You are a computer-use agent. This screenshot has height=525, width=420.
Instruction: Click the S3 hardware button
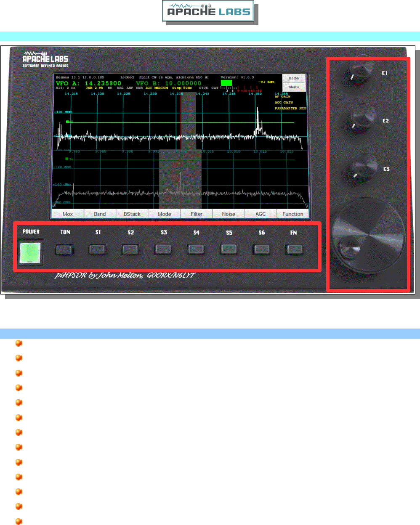[x=163, y=250]
